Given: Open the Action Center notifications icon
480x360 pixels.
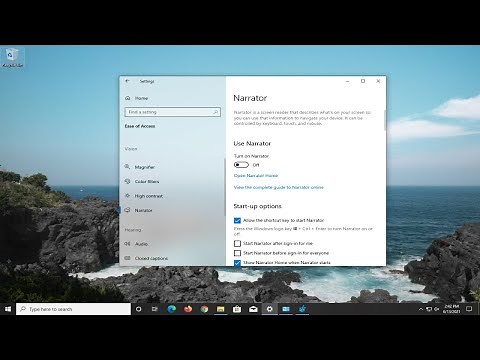Looking at the screenshot, I should pyautogui.click(x=469, y=309).
